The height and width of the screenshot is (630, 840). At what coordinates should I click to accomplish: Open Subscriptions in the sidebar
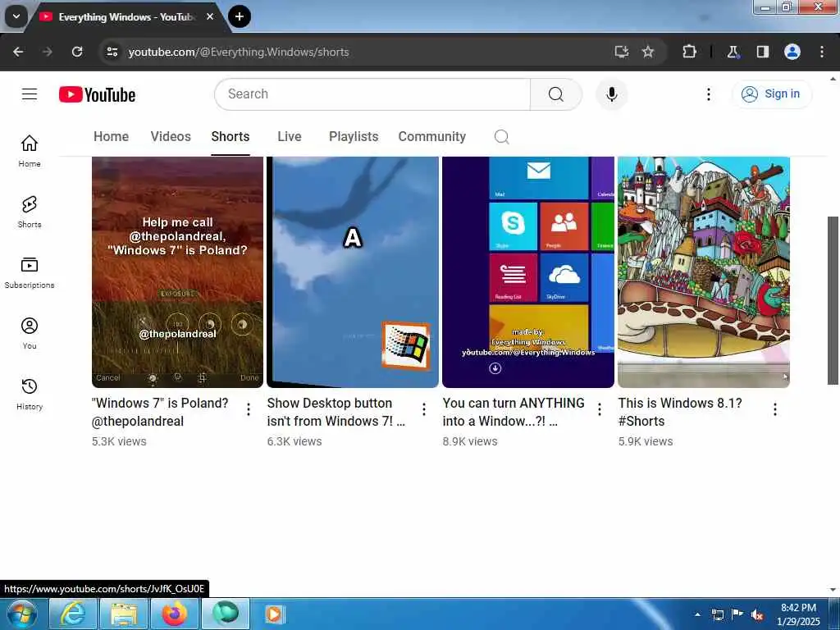coord(30,272)
